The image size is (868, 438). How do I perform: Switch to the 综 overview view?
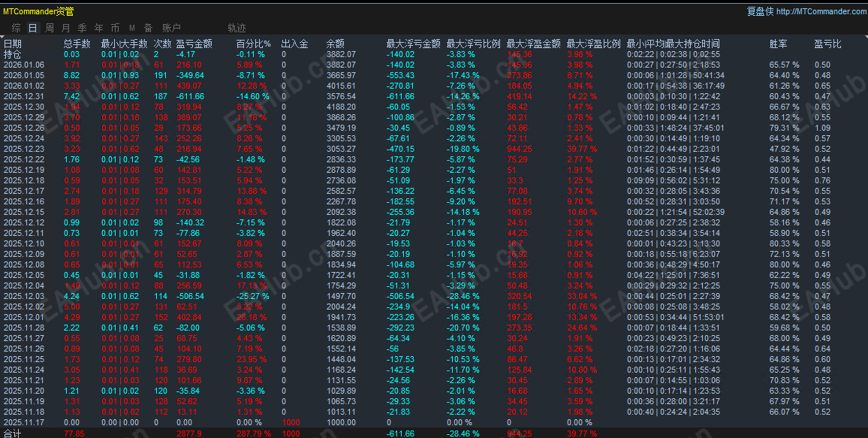15,27
